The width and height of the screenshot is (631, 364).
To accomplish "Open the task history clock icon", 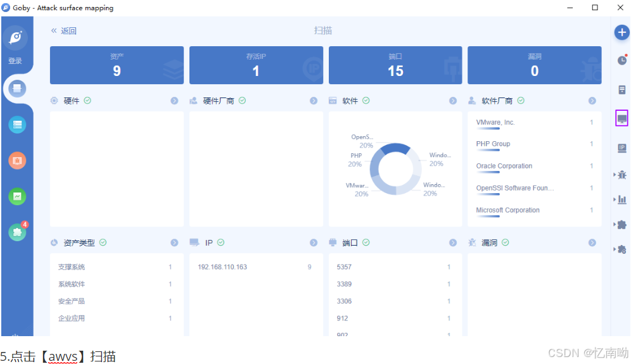I will (621, 60).
